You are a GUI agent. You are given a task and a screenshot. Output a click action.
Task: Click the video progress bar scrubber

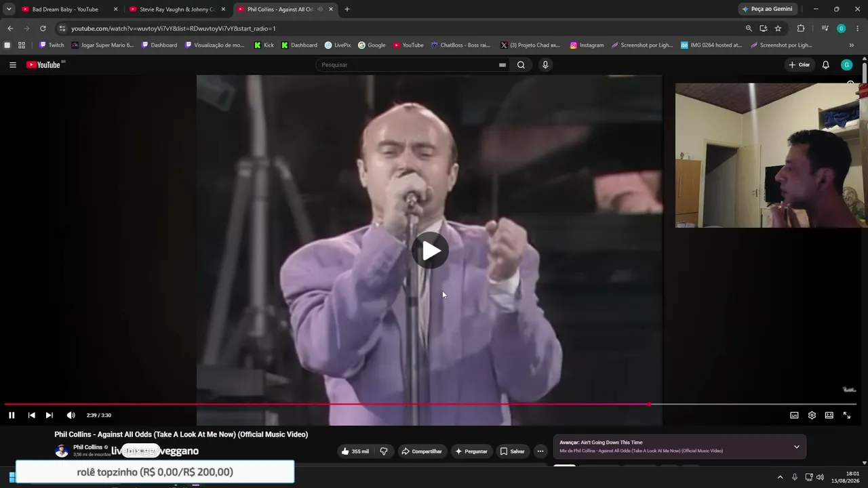[649, 404]
